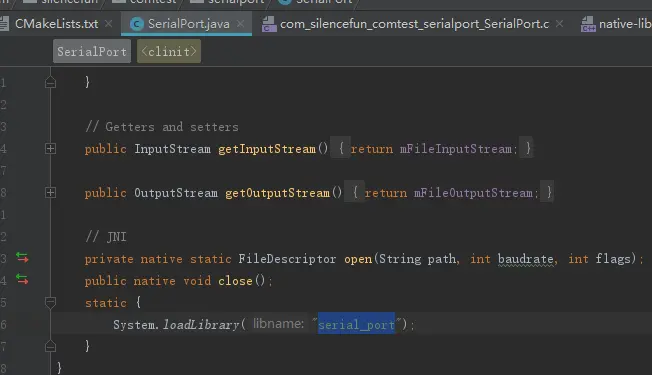Close the CMakeLists.txt tab
This screenshot has width=652, height=375.
point(109,24)
